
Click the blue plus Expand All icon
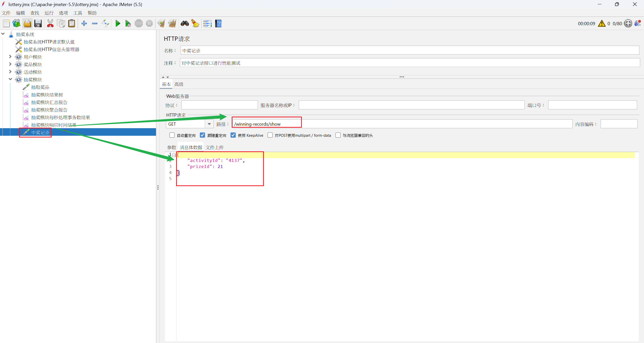tap(84, 24)
